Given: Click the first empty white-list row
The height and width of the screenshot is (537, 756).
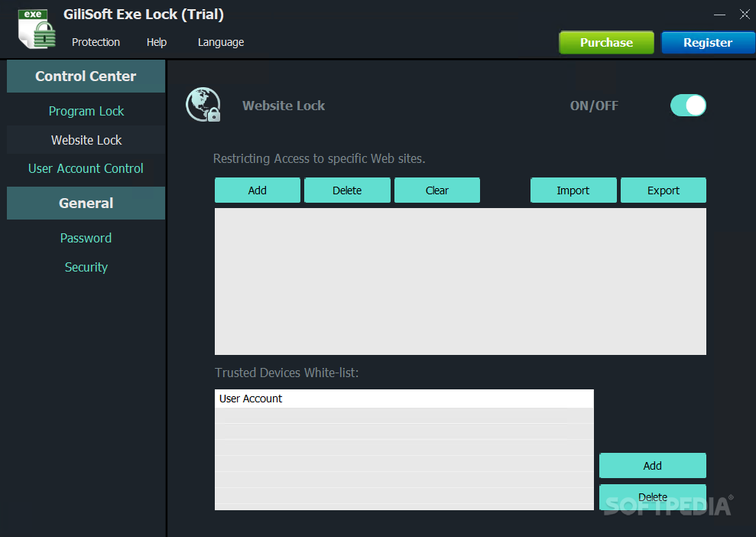Looking at the screenshot, I should click(404, 416).
